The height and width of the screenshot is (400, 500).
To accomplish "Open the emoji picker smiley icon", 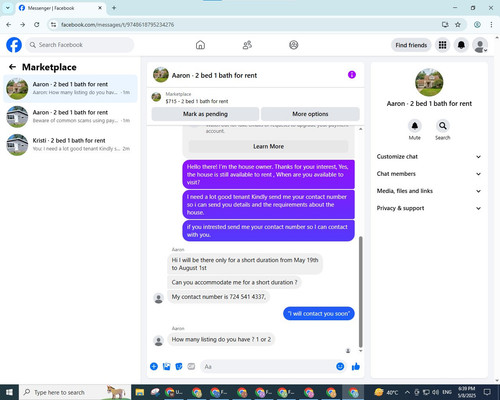I will tap(340, 367).
